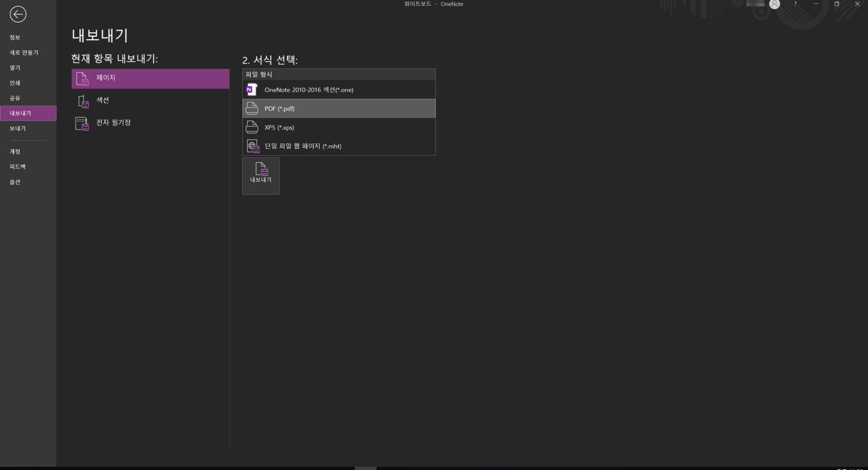The height and width of the screenshot is (470, 868).
Task: Open the 새로 만들기 menu item
Action: click(28, 52)
